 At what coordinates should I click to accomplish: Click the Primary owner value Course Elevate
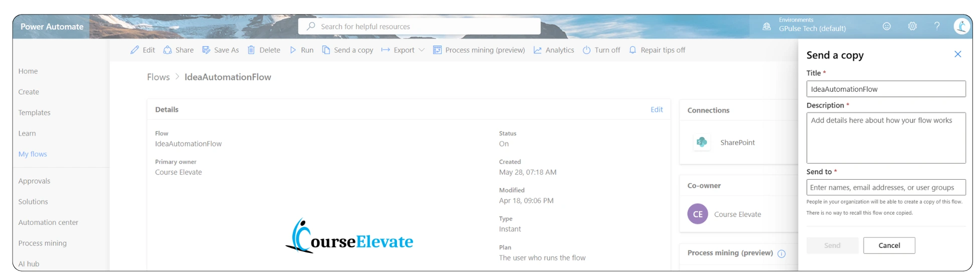pos(178,172)
